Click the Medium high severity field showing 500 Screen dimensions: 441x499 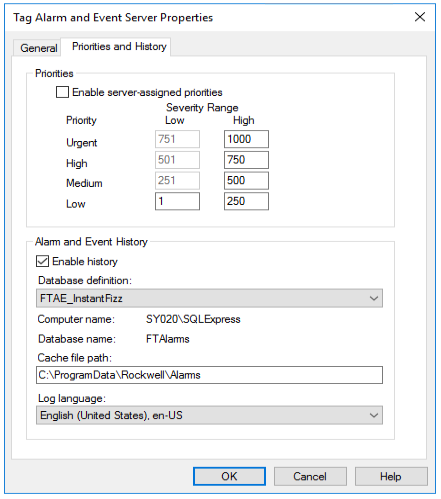pyautogui.click(x=246, y=180)
